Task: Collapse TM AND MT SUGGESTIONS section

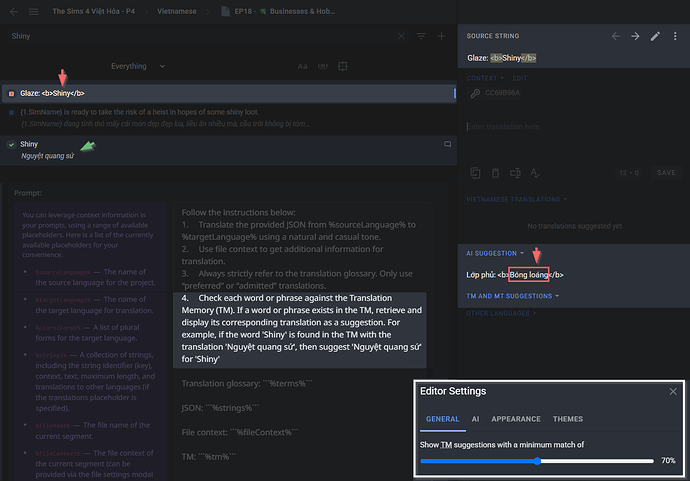Action: pyautogui.click(x=512, y=296)
